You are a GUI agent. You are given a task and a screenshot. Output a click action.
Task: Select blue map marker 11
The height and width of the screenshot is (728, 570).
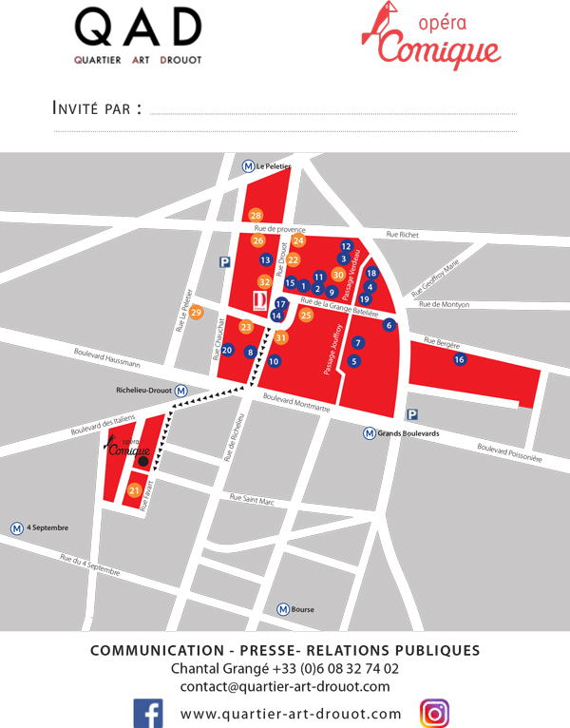[x=319, y=278]
